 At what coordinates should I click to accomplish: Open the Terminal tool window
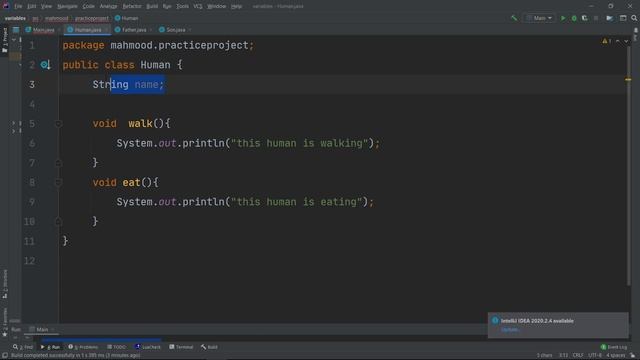click(181, 347)
